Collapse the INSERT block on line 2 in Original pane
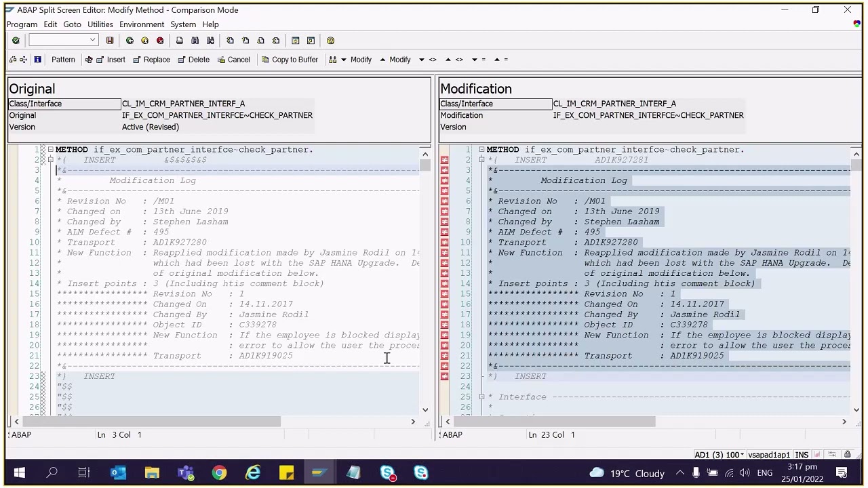Image resolution: width=868 pixels, height=488 pixels. point(50,160)
